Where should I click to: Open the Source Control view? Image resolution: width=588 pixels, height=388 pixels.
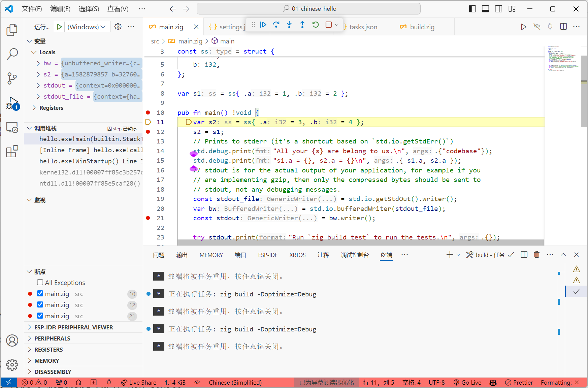pos(12,78)
